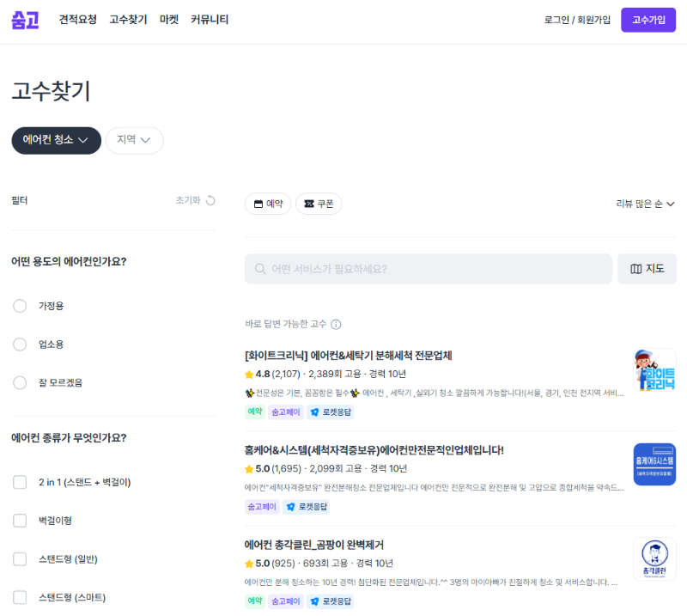Click the magnifier icon in the search bar
Image resolution: width=687 pixels, height=616 pixels.
coord(259,269)
